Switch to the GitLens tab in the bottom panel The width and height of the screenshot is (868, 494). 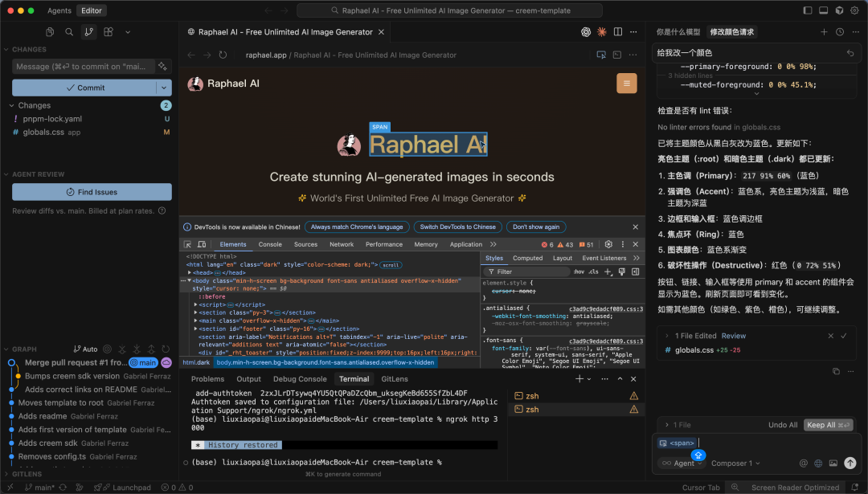click(395, 378)
